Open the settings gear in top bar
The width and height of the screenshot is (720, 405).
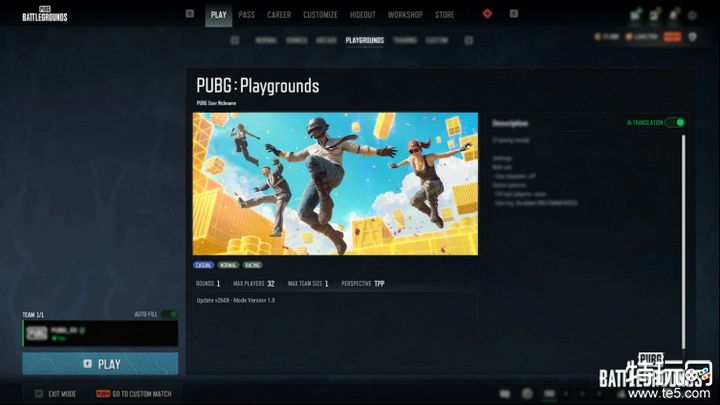tap(692, 16)
